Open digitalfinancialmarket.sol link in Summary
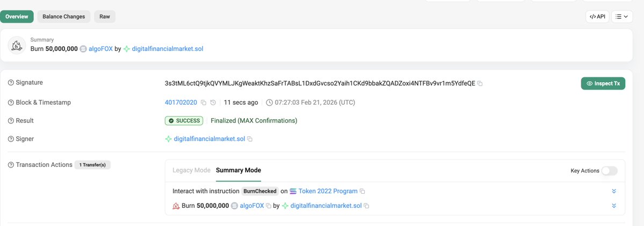644x226 pixels. [168, 49]
